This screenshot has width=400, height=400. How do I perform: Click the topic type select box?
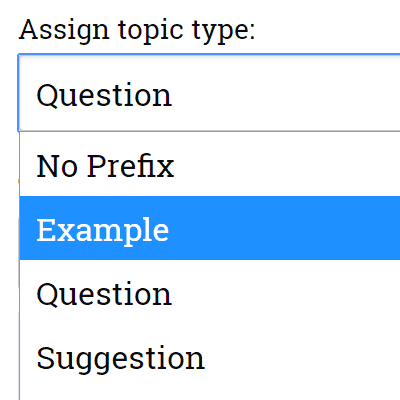click(x=209, y=93)
